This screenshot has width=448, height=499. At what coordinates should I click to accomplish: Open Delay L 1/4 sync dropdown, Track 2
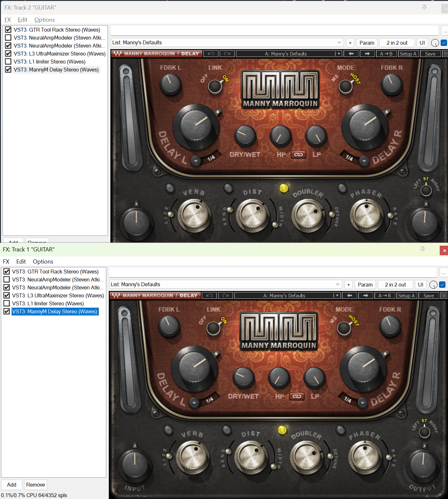pyautogui.click(x=196, y=161)
